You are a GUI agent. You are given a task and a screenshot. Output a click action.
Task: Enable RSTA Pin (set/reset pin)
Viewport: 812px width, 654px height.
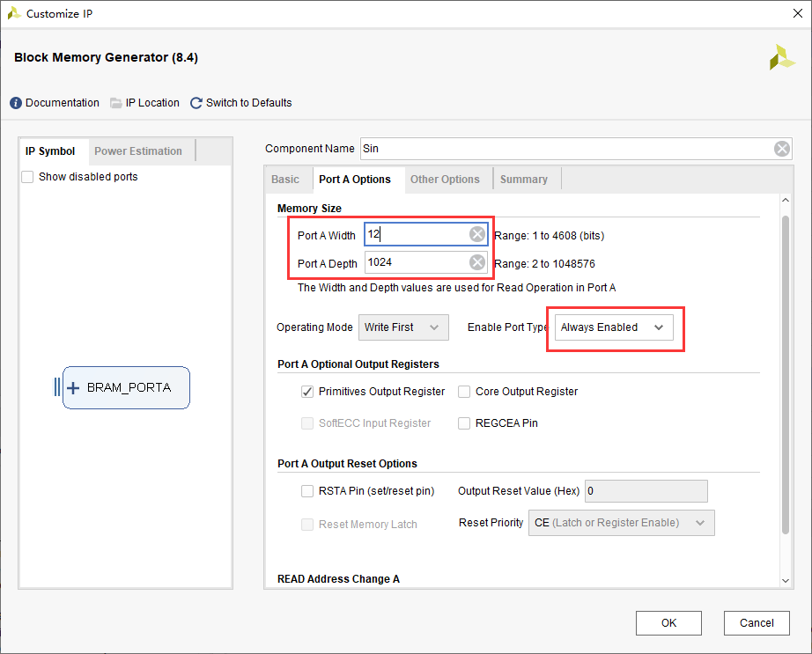[307, 491]
